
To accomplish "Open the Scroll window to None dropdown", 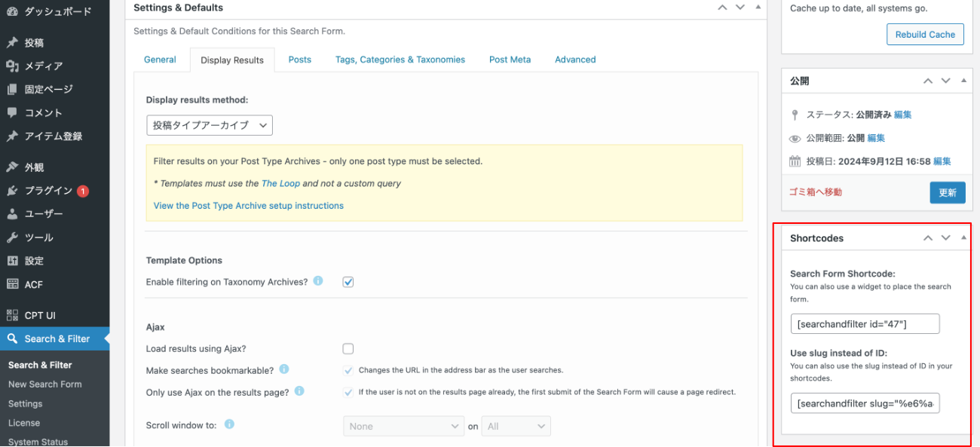I will pos(403,426).
